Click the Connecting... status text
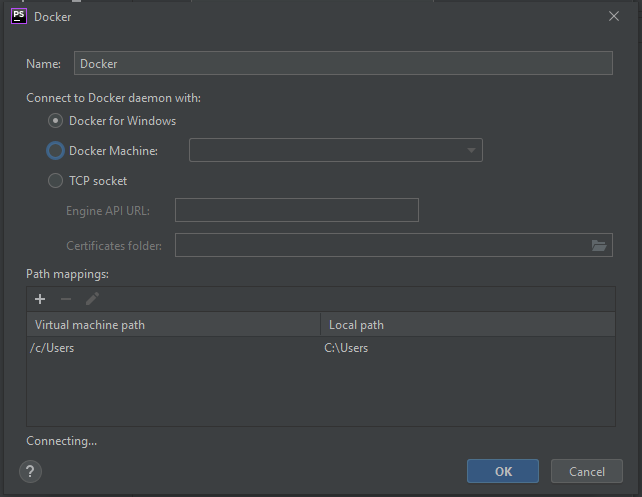Screen dimensions: 642x497 (x=61, y=441)
